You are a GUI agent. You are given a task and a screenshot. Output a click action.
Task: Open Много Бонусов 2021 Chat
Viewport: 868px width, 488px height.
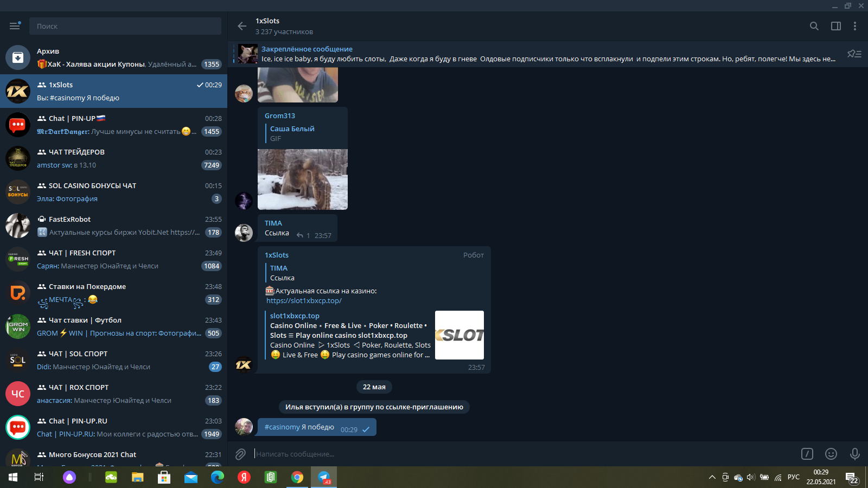coord(114,455)
